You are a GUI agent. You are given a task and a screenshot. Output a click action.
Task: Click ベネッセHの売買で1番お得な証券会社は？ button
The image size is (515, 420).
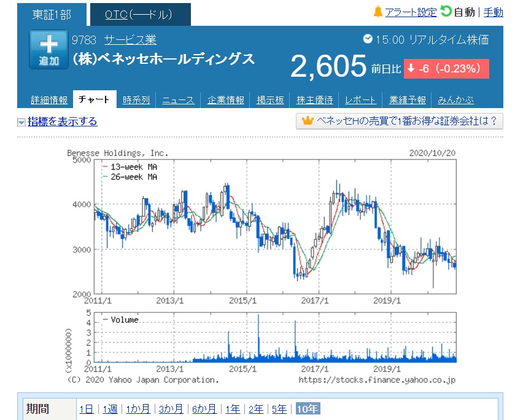[x=400, y=121]
